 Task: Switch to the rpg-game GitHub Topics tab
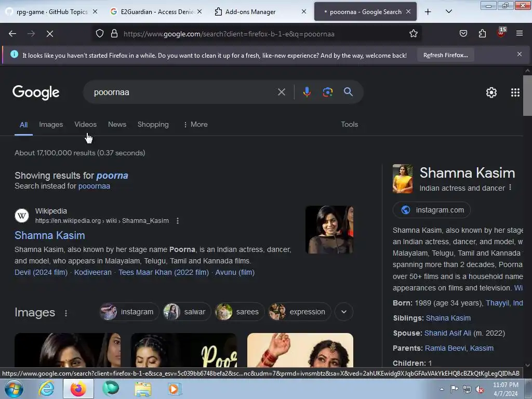(52, 12)
